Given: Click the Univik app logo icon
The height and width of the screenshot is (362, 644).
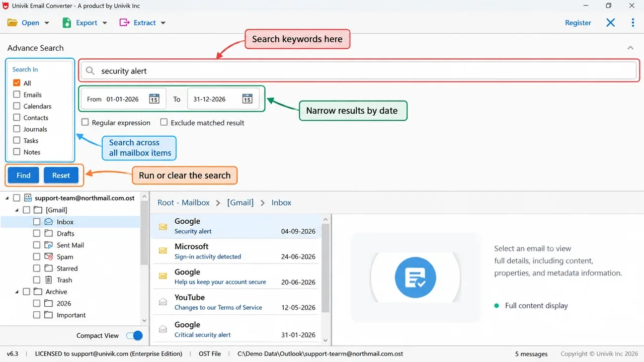Looking at the screenshot, I should [x=6, y=6].
